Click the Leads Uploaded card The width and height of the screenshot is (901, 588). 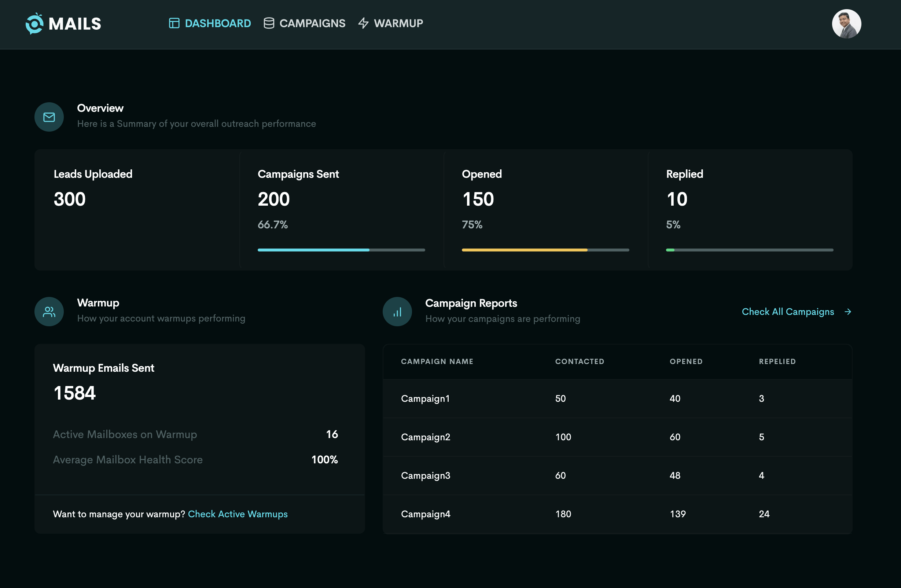(137, 209)
